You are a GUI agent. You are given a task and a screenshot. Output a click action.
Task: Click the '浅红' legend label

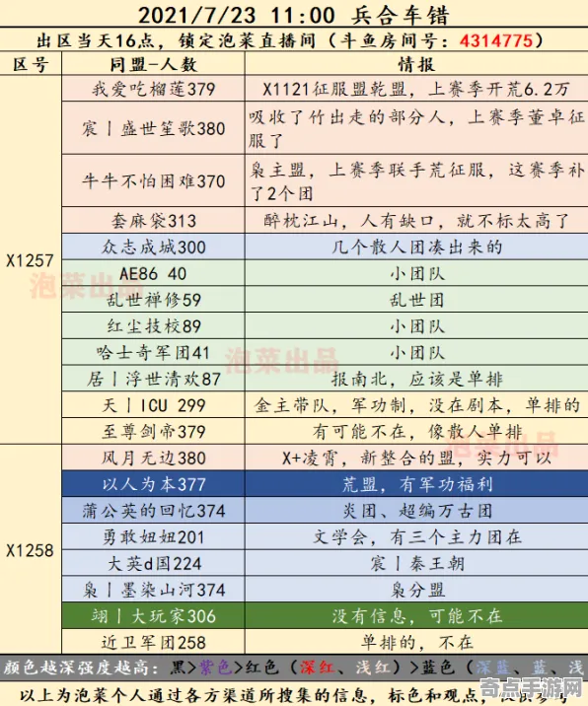coord(372,667)
